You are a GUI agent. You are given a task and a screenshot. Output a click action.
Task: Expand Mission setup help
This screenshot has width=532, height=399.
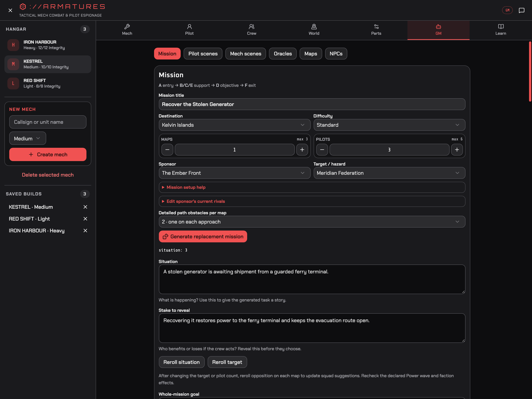click(312, 187)
